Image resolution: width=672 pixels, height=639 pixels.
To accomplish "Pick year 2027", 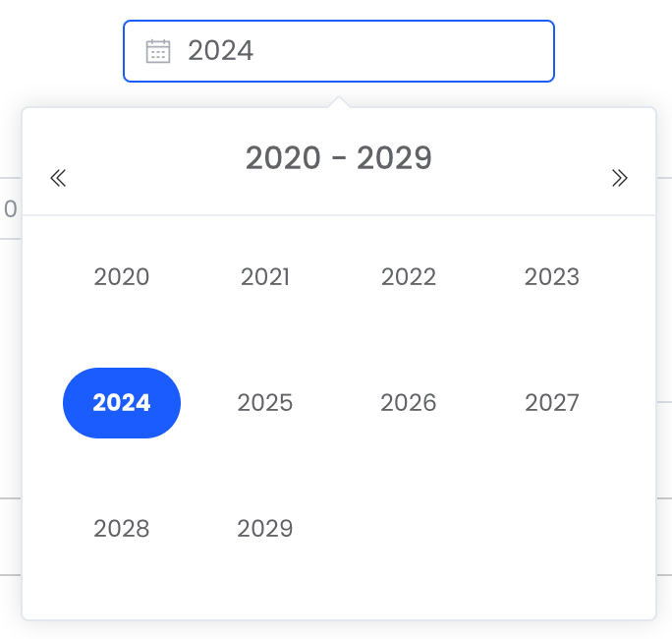I will click(x=552, y=403).
